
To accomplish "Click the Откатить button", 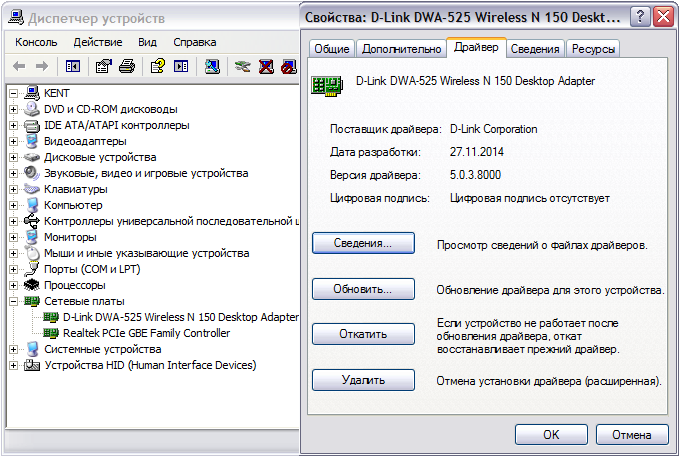I will coord(363,334).
